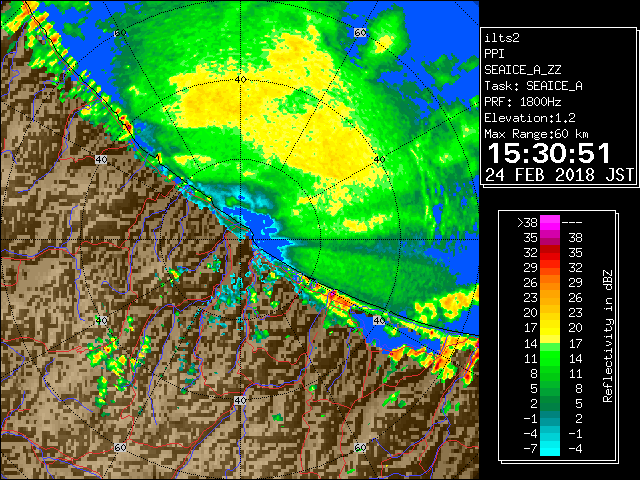Select the date '24 FEB 2018 JST'
This screenshot has width=640, height=480.
pos(560,175)
